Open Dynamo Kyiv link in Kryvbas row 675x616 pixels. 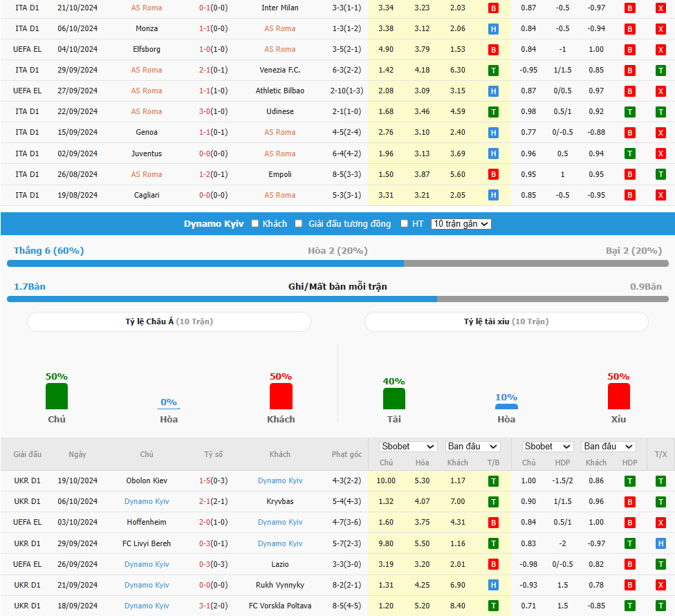pyautogui.click(x=147, y=501)
